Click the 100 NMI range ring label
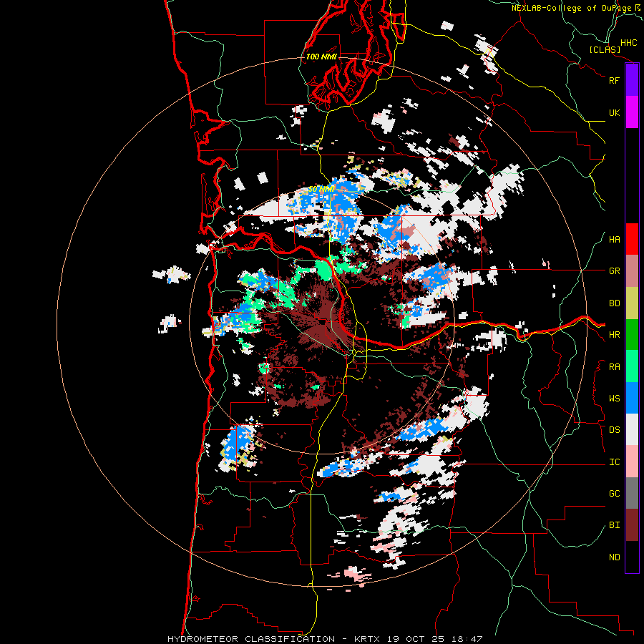Screen dimensions: 644x644 tap(321, 57)
